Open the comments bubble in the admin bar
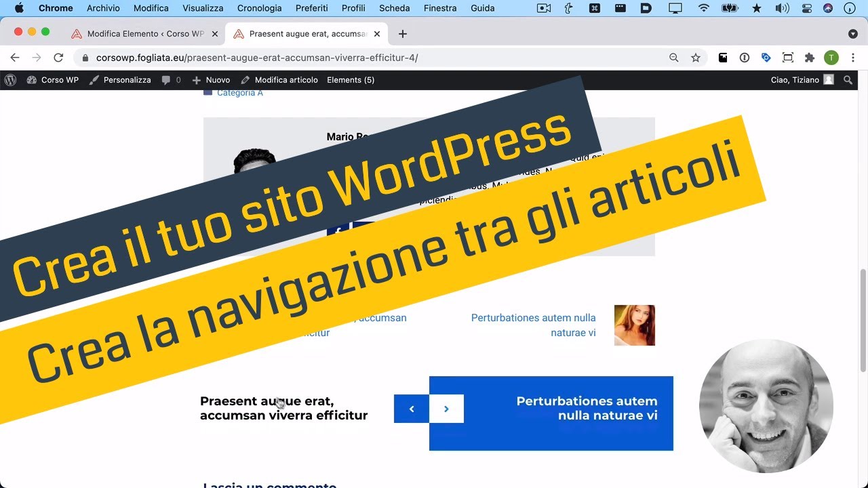868x488 pixels. point(165,79)
